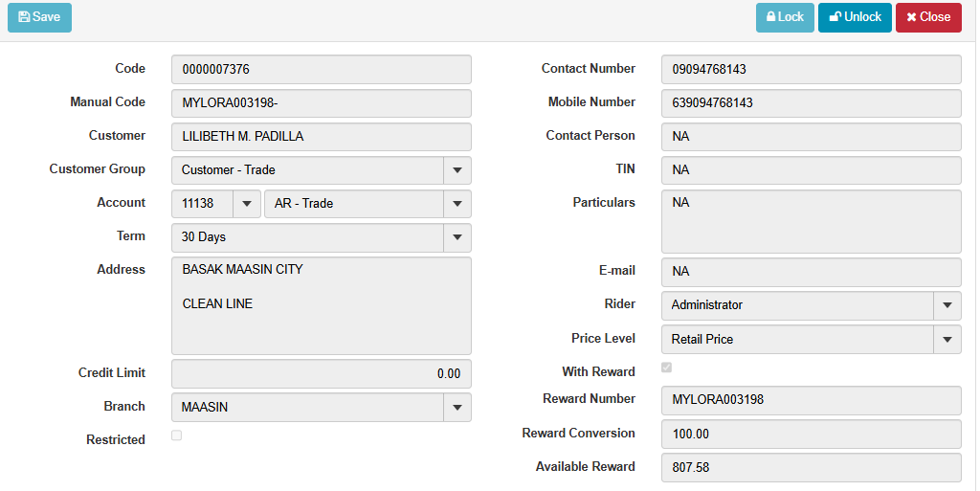Click the Reward Number field
This screenshot has width=980, height=491.
(811, 400)
